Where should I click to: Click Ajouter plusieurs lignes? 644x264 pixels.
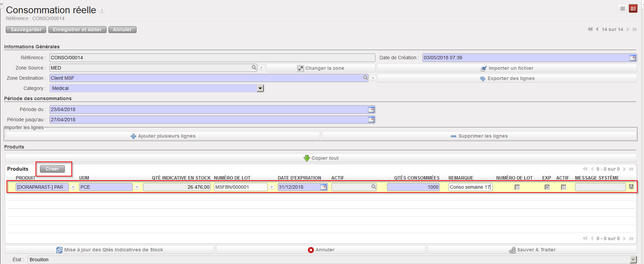(x=163, y=136)
